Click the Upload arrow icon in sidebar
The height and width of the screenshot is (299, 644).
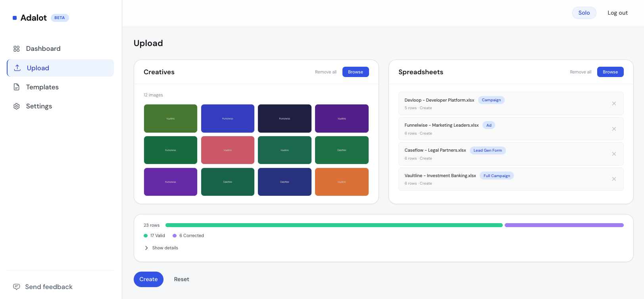(17, 68)
